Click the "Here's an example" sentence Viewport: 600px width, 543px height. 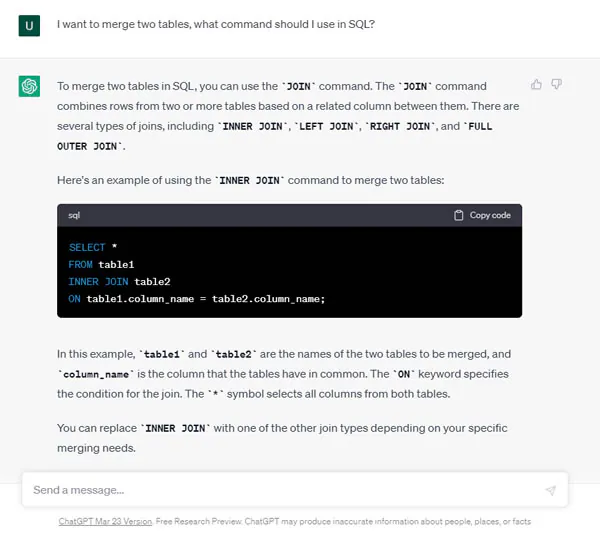click(x=257, y=180)
